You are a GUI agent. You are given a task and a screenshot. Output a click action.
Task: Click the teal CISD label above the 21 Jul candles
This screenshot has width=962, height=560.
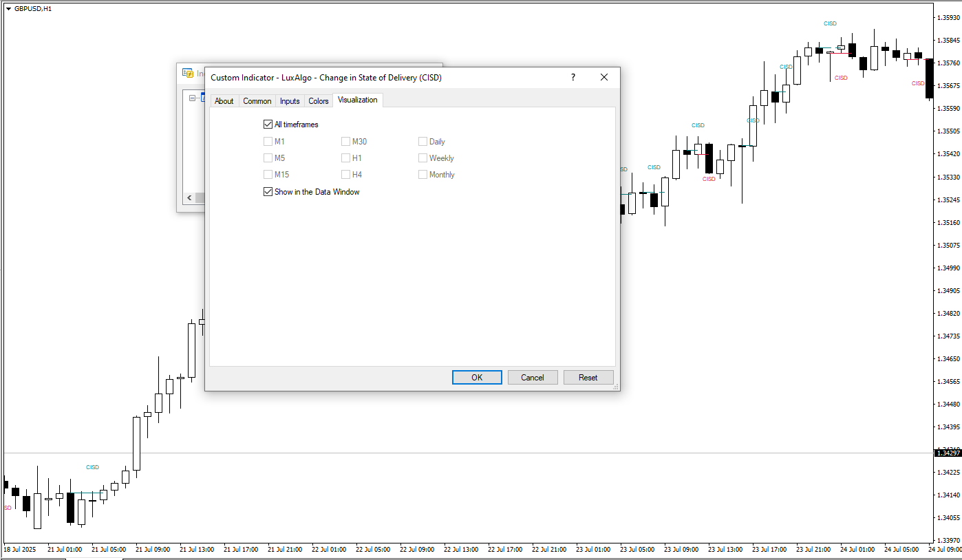click(92, 467)
